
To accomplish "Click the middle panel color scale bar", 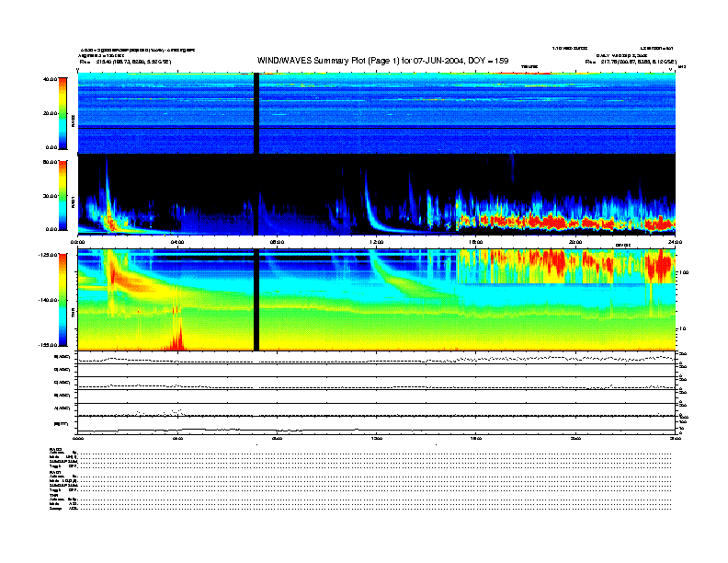I will [x=63, y=195].
